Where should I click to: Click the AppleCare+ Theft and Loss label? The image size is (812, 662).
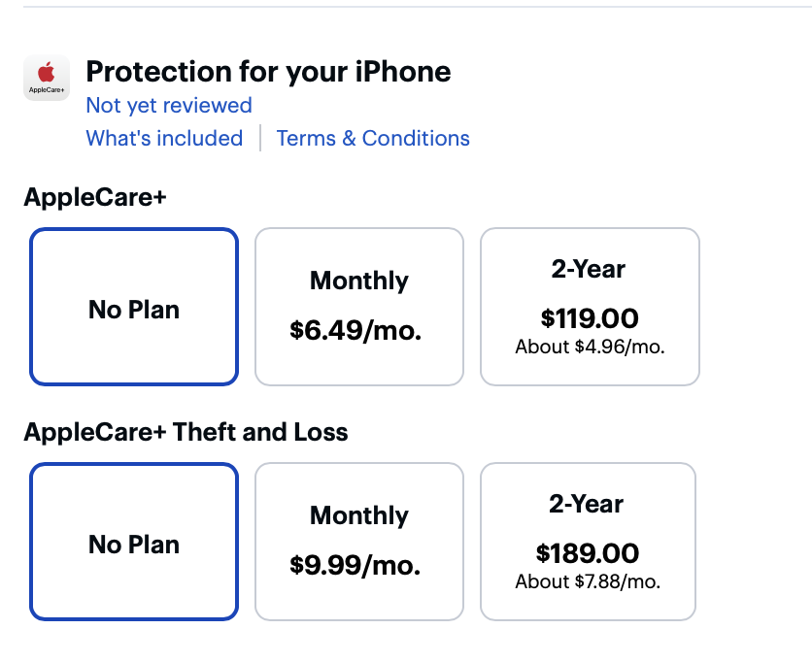[x=186, y=431]
